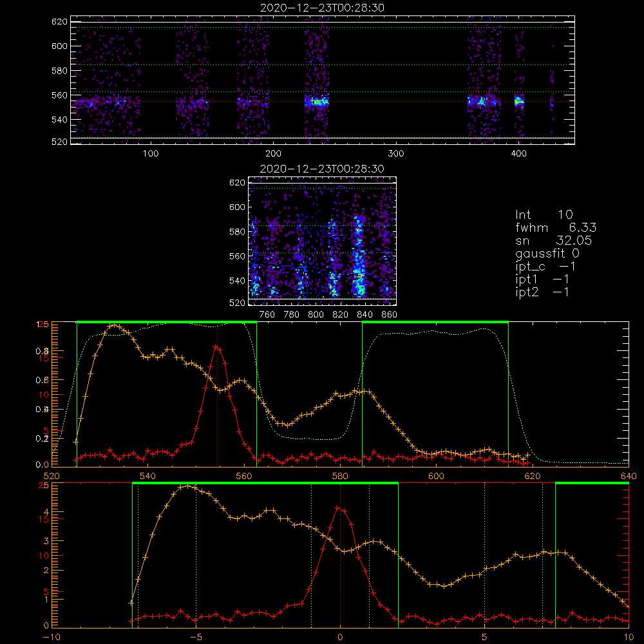Screen dimensions: 644x644
Task: Click the 'ipt2 -1' line
Action: pos(542,292)
